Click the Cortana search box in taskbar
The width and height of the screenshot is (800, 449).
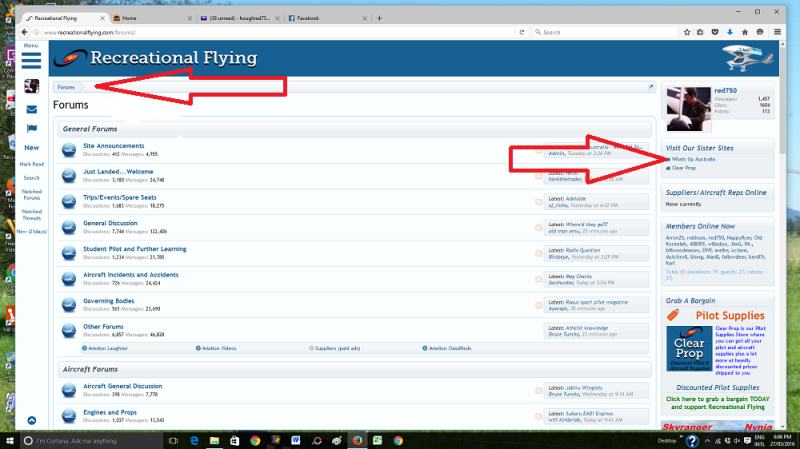tap(92, 441)
